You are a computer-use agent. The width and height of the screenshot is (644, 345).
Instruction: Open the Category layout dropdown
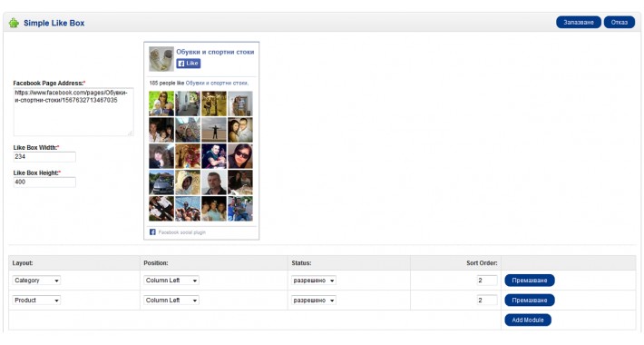click(36, 281)
